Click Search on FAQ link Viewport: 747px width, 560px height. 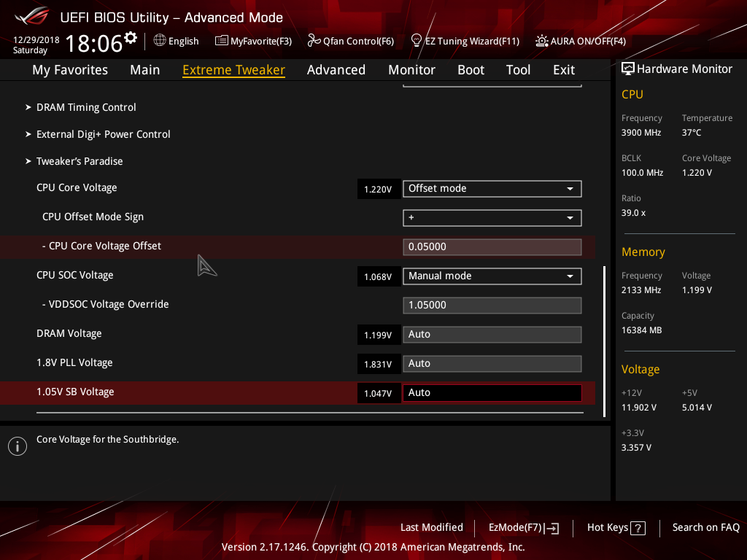(705, 528)
